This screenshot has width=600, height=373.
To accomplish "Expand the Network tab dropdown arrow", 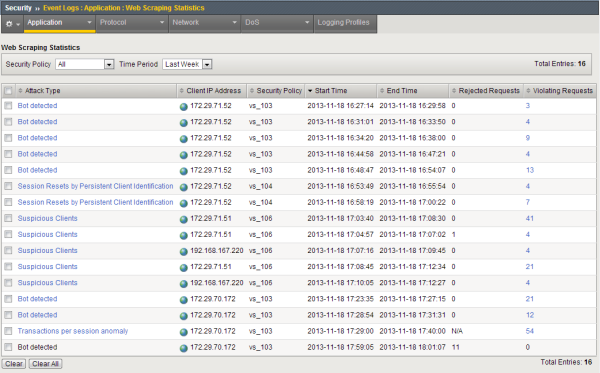I will (234, 23).
